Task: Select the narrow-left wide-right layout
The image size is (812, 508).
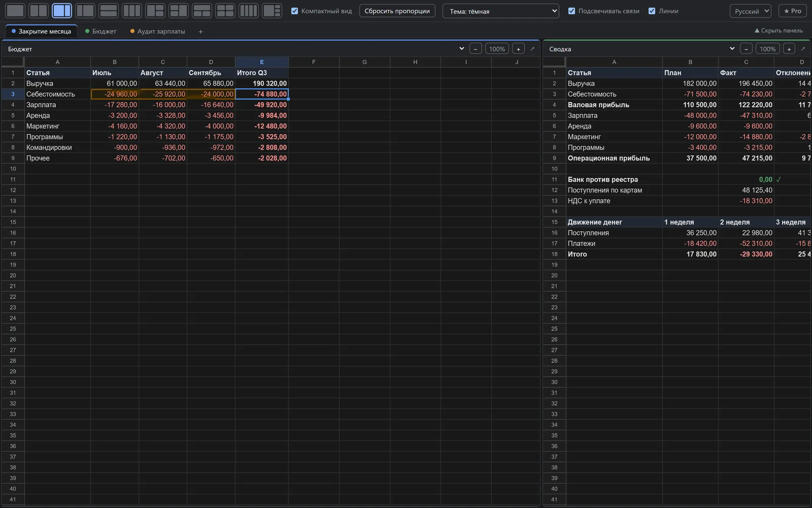Action: click(85, 11)
